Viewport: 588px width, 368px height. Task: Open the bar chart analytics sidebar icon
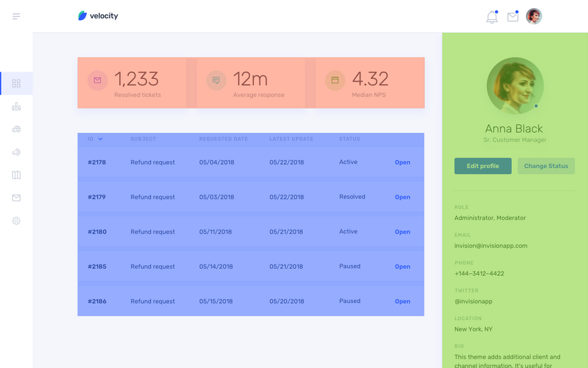point(16,106)
